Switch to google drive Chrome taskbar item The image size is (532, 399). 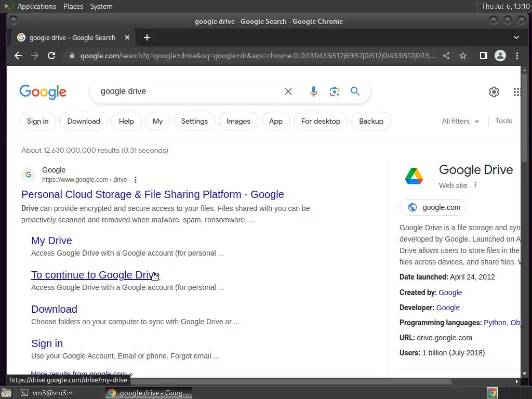point(149,393)
